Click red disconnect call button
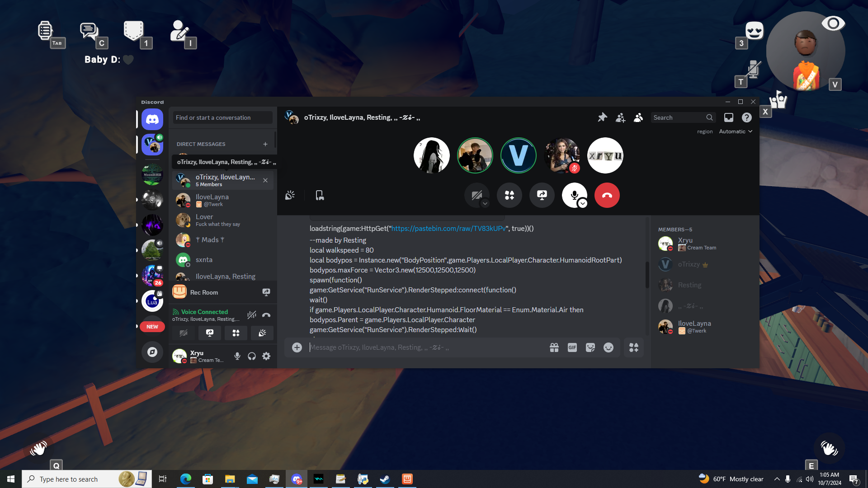The width and height of the screenshot is (868, 488). (607, 195)
